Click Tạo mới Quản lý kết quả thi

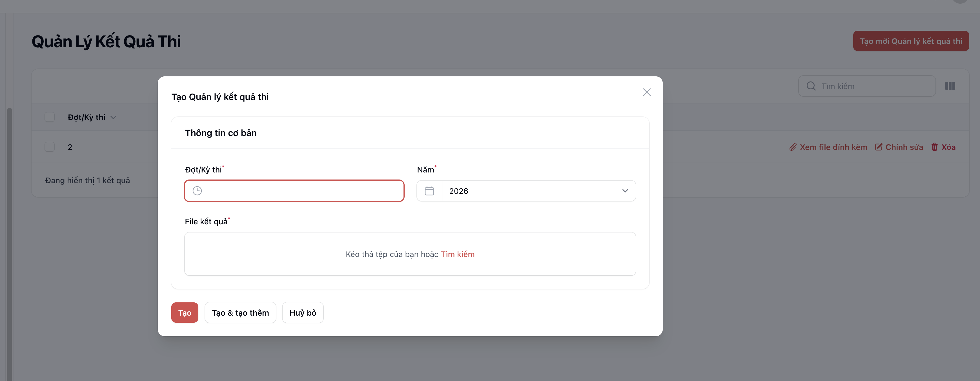[x=911, y=41]
